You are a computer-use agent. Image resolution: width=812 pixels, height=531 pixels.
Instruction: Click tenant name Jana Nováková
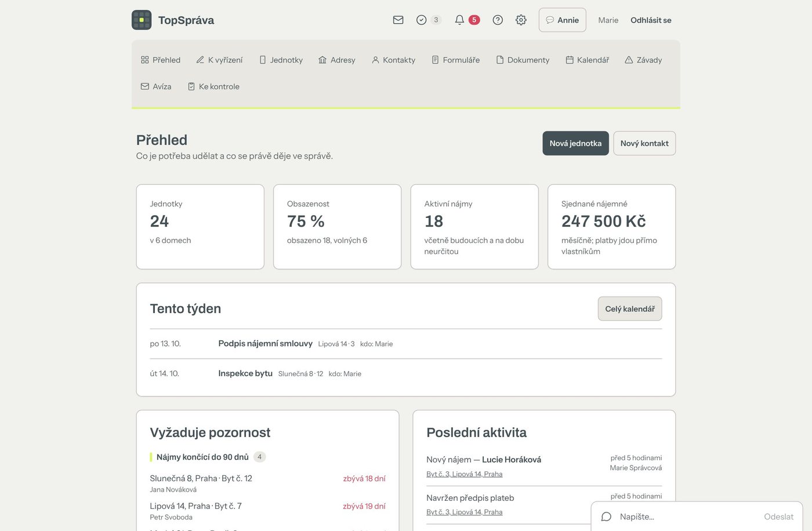point(173,490)
